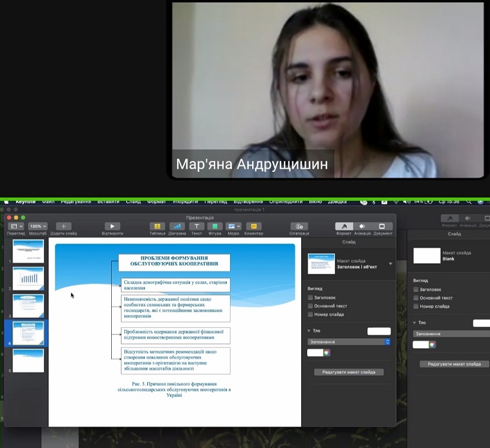Insert a table using the Таблиця icon
The image size is (490, 448).
pyautogui.click(x=158, y=226)
